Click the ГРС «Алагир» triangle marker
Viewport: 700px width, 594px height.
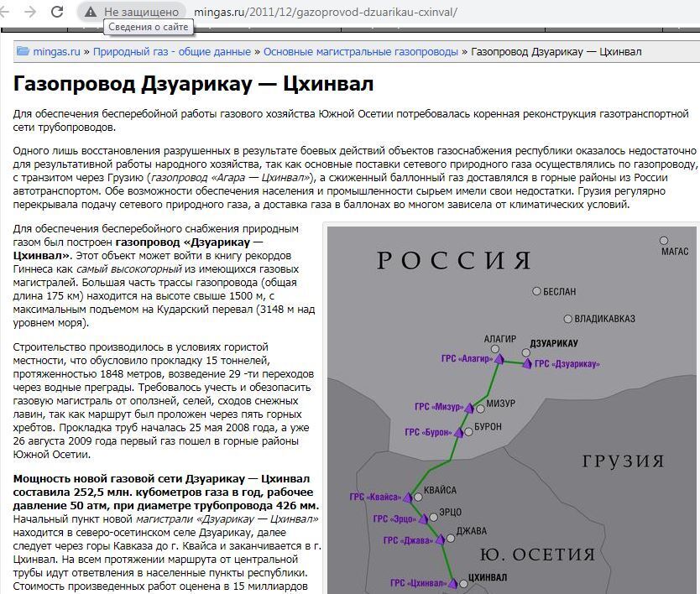point(499,358)
